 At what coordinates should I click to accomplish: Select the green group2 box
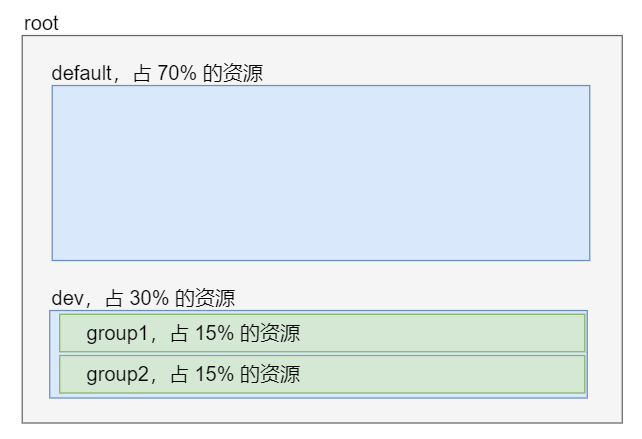point(322,374)
